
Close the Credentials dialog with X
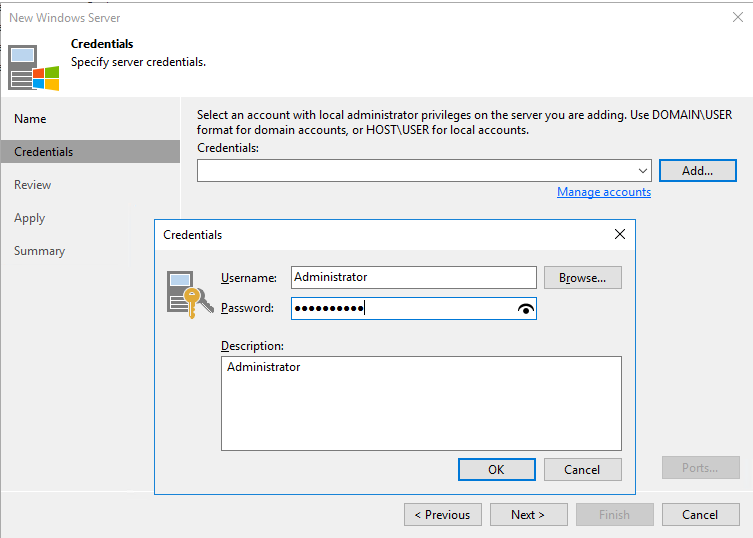[x=620, y=235]
